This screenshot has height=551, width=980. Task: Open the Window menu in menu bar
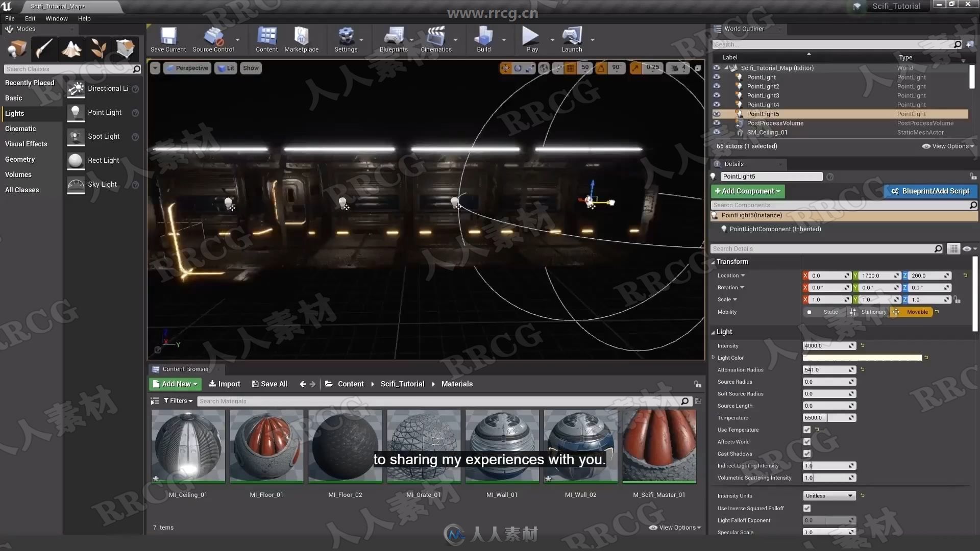click(55, 18)
